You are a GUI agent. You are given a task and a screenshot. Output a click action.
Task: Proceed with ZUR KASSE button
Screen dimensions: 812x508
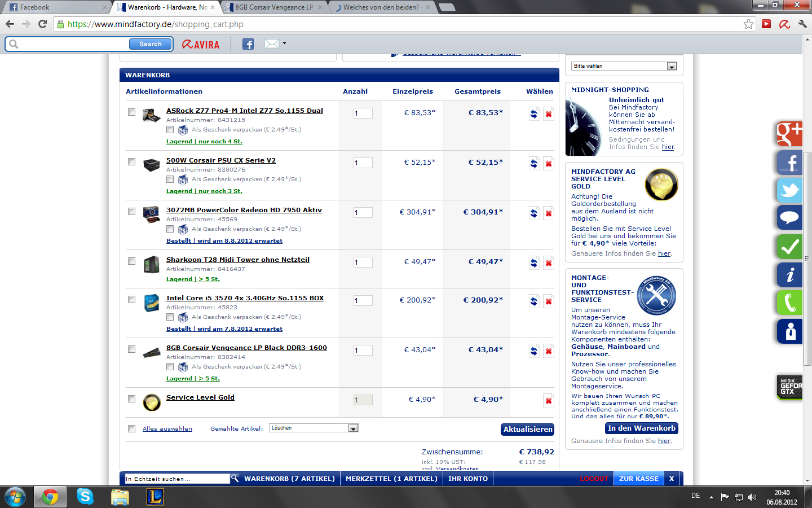[639, 479]
